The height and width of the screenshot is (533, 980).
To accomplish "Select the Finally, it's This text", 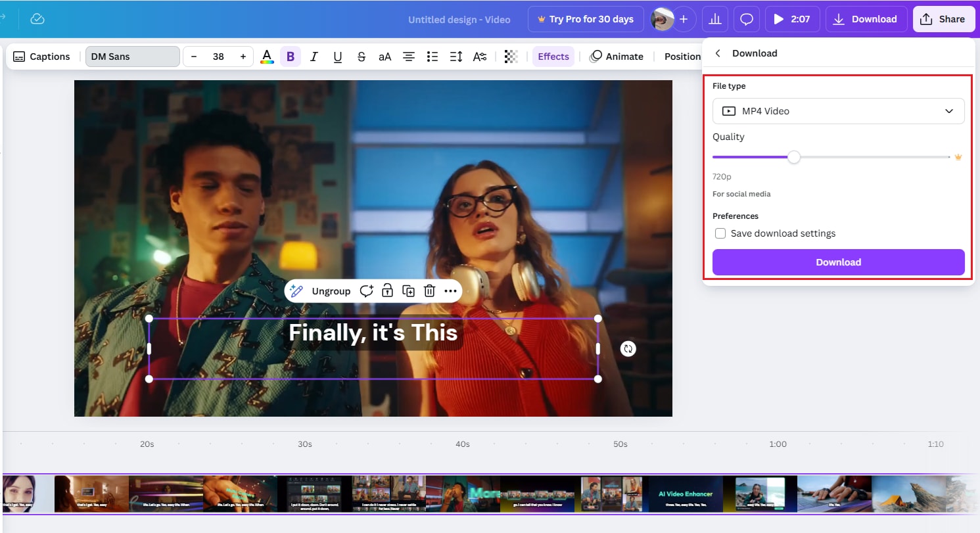I will (x=373, y=333).
